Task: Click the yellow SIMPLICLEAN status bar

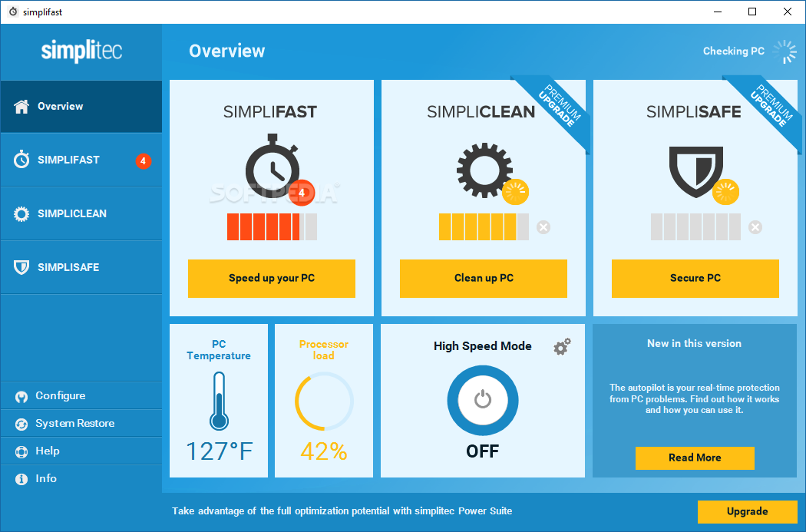Action: [484, 226]
